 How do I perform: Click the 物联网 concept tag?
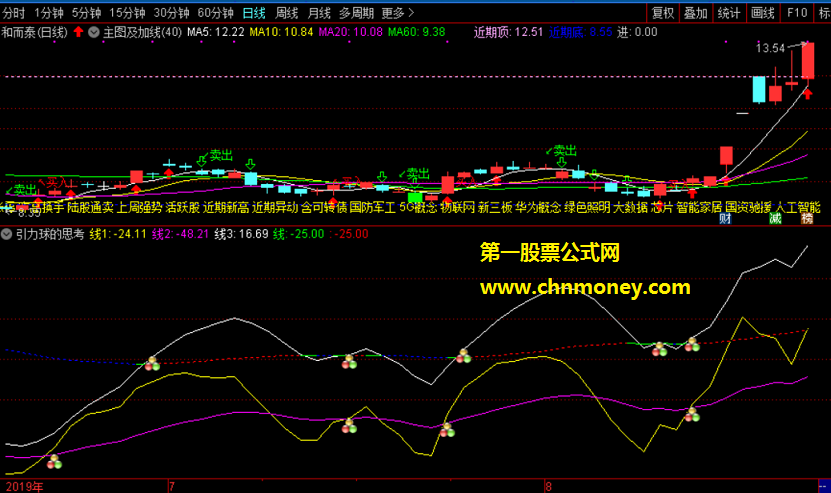[457, 207]
